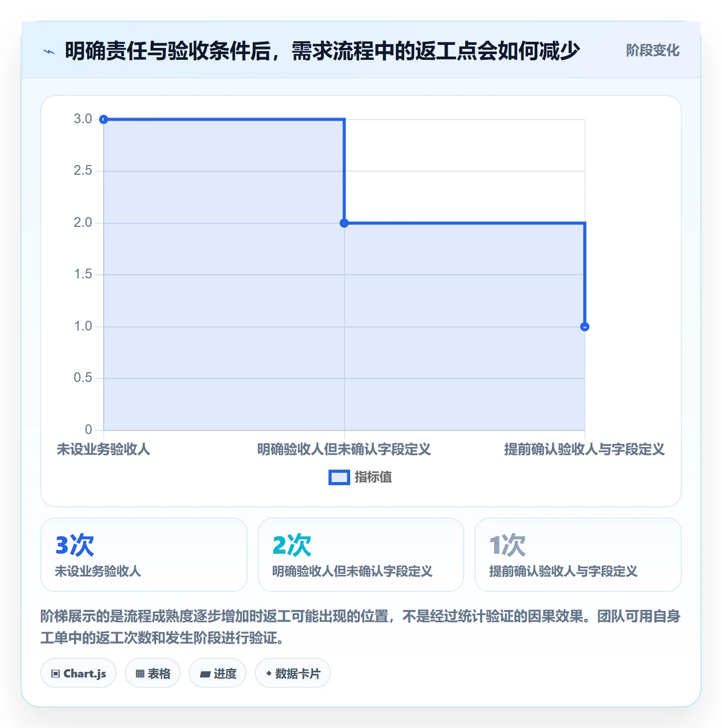Click the grid icon in 表格 chip
Screen dimensions: 722x728
pyautogui.click(x=140, y=674)
